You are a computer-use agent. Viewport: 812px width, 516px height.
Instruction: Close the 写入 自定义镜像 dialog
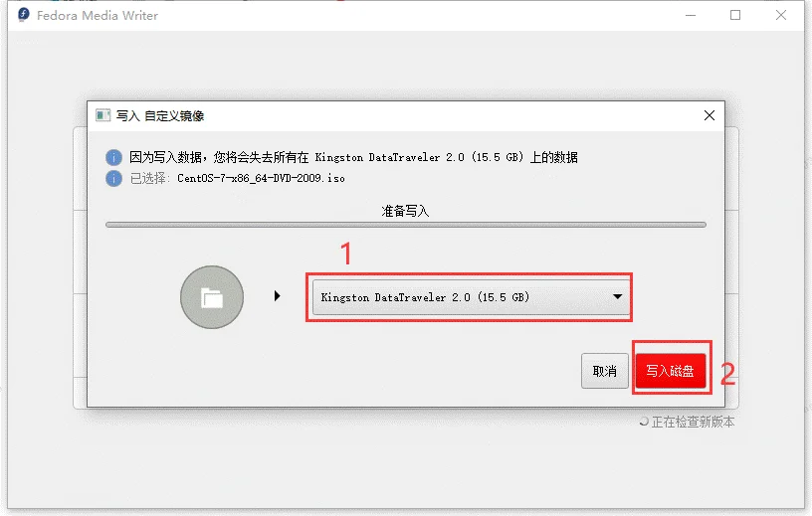pyautogui.click(x=709, y=115)
